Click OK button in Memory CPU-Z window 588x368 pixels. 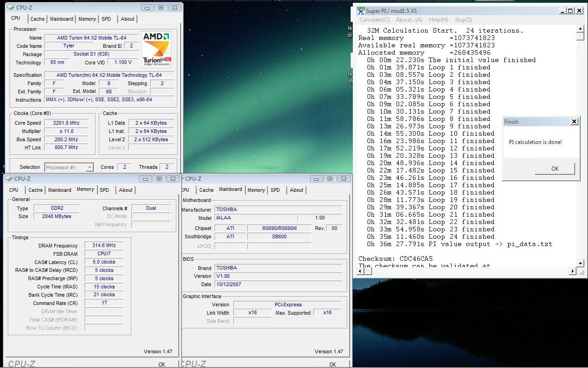(x=162, y=364)
